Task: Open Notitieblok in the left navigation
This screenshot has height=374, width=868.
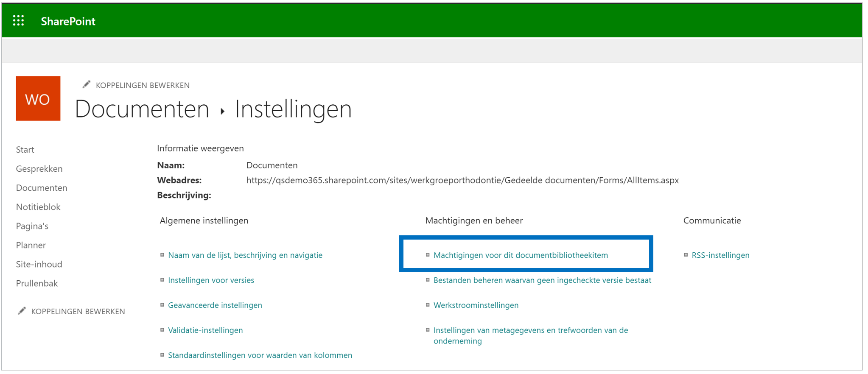Action: click(x=38, y=207)
